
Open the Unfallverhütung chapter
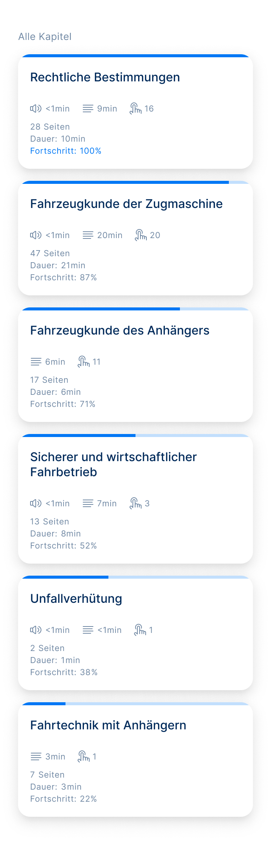click(x=76, y=599)
